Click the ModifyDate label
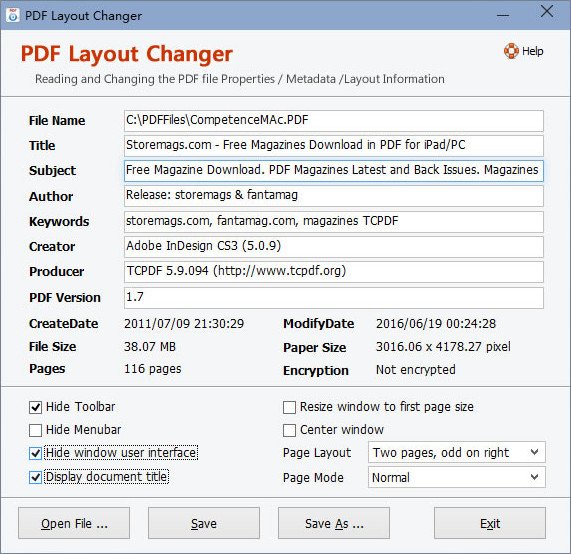Viewport: 571px width, 554px height. coord(319,324)
